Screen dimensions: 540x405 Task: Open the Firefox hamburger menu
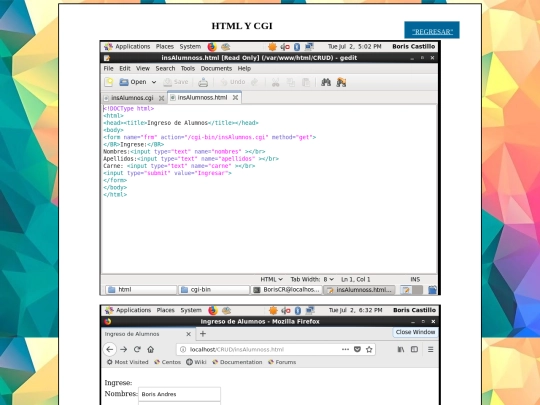pyautogui.click(x=430, y=349)
